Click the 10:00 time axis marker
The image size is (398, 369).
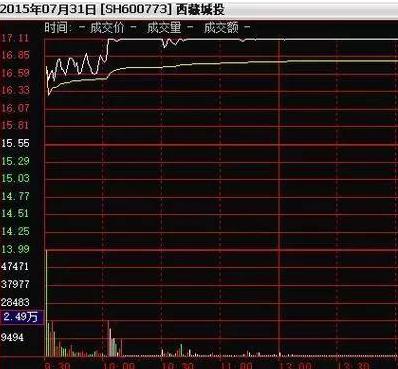[x=119, y=365]
